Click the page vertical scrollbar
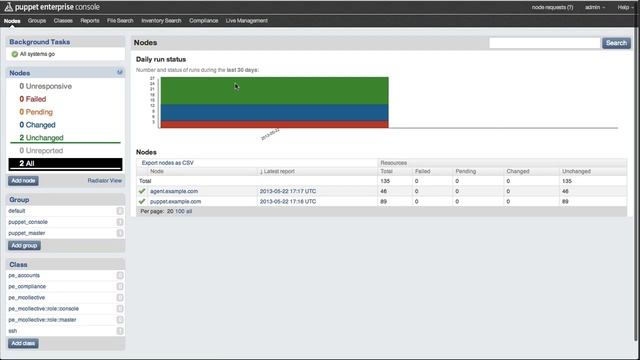 tap(636, 184)
